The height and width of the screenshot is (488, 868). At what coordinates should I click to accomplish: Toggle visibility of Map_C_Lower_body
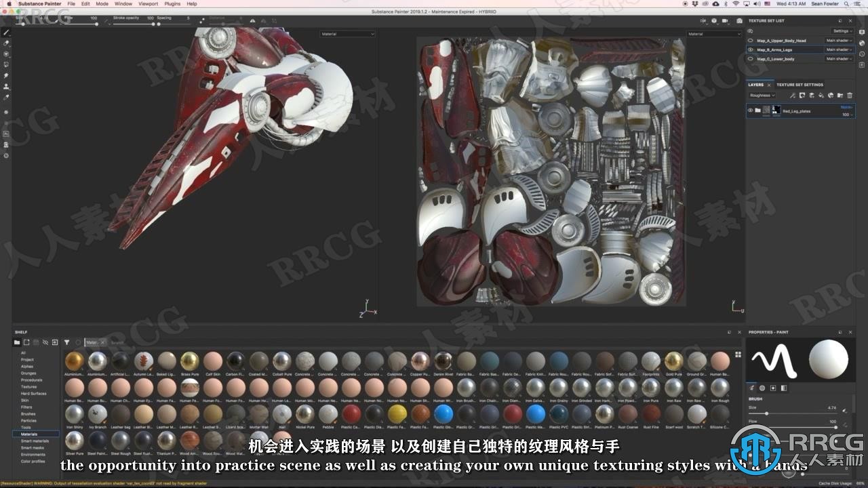750,59
